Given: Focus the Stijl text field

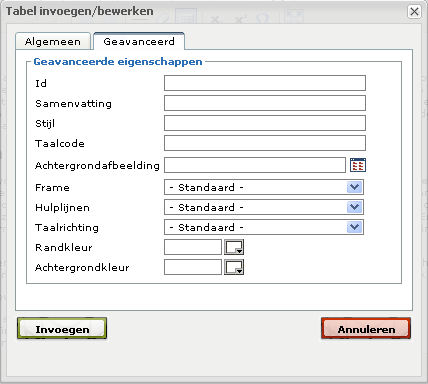Looking at the screenshot, I should coord(265,123).
